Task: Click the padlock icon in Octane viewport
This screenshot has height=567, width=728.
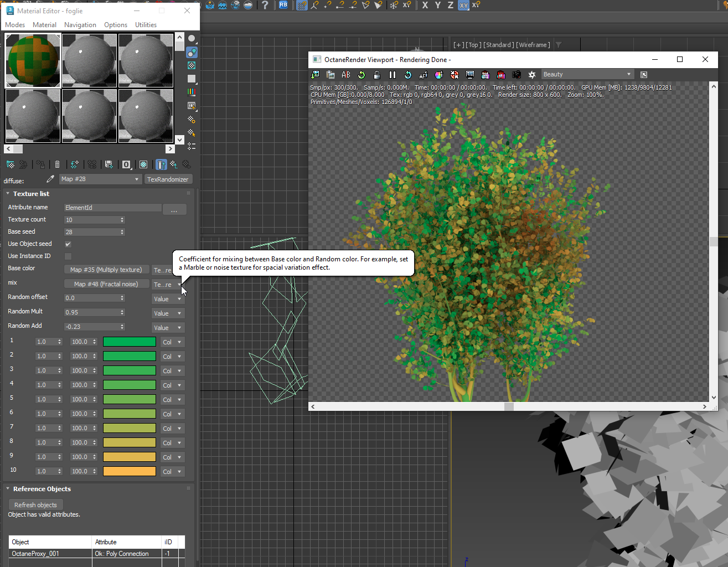Action: point(377,75)
